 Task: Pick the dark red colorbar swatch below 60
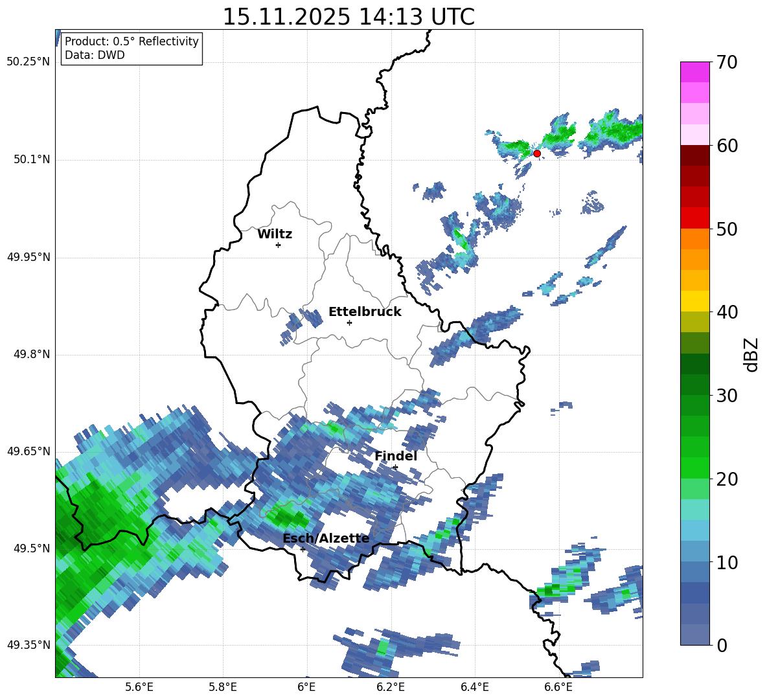694,155
